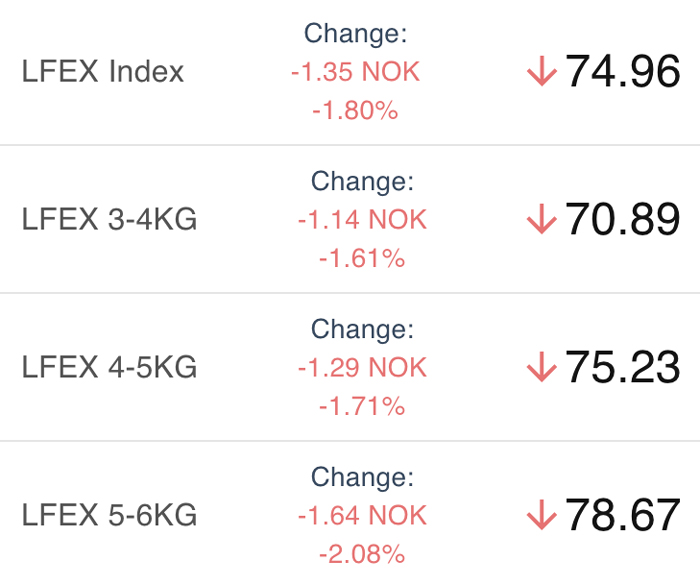The height and width of the screenshot is (585, 700).
Task: Select the LFEX 5-6KG label
Action: (x=109, y=514)
